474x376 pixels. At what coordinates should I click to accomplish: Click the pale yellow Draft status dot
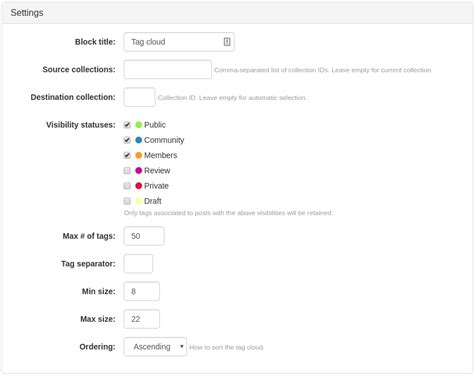[139, 201]
